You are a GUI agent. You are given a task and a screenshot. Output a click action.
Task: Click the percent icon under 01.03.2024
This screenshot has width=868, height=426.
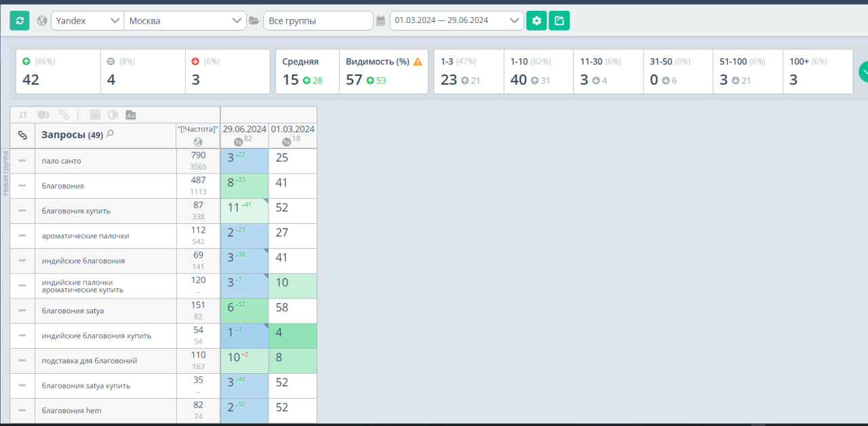coord(287,142)
